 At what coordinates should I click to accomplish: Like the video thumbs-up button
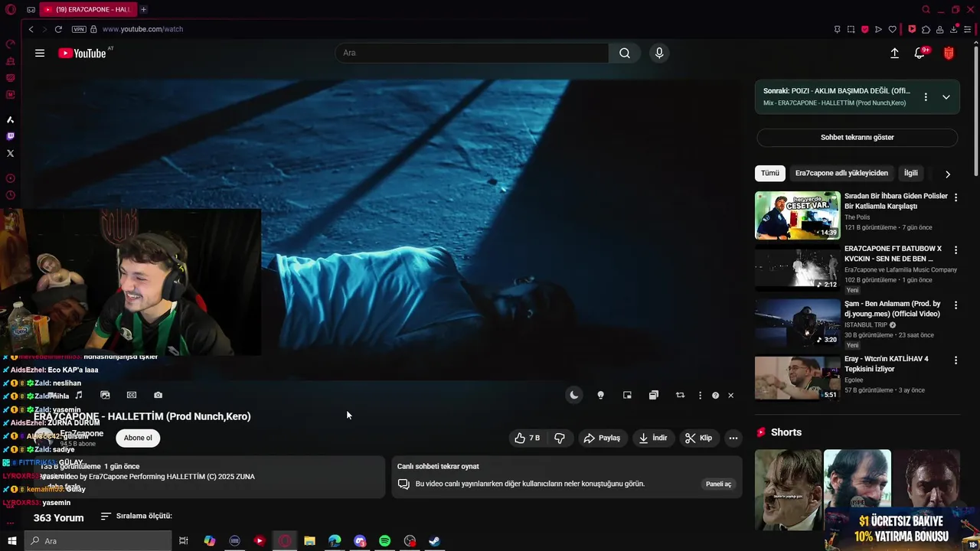point(528,438)
